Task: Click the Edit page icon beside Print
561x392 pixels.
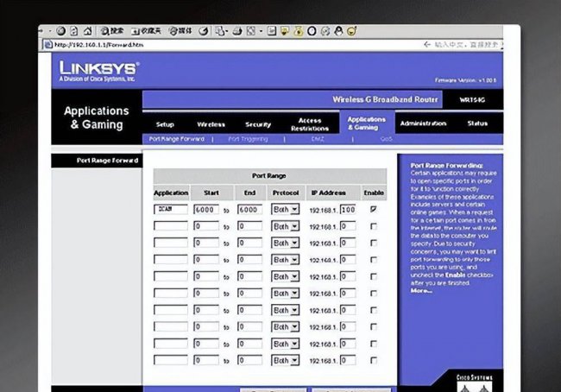Action: click(x=251, y=31)
